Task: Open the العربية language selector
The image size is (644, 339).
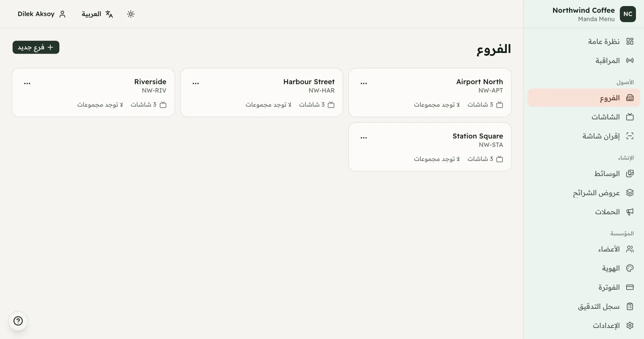Action: click(97, 14)
